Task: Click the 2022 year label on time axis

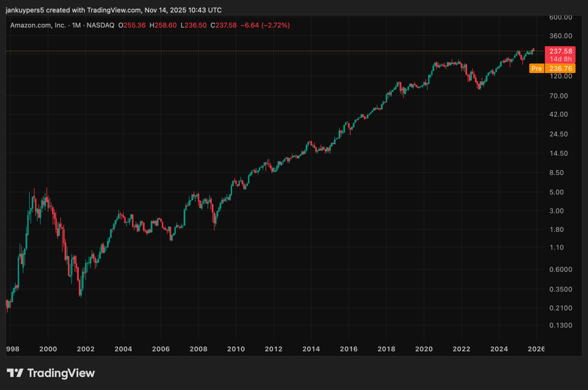Action: coord(462,349)
